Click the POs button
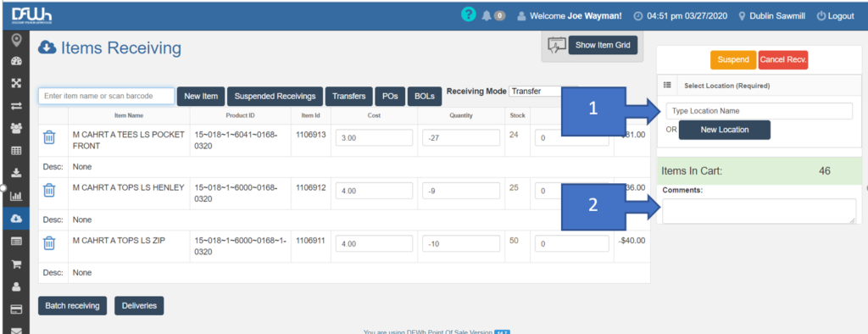The image size is (868, 334). pyautogui.click(x=390, y=97)
